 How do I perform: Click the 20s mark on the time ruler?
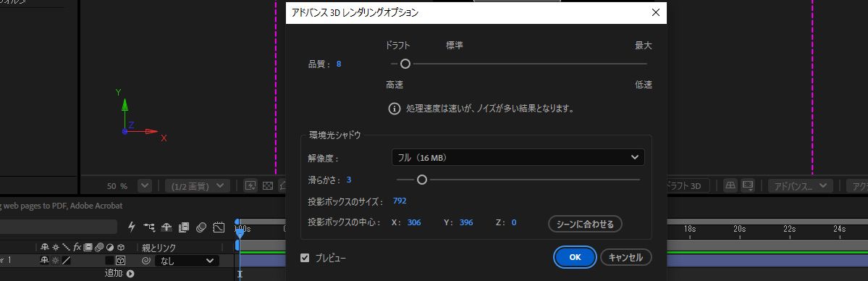point(740,228)
